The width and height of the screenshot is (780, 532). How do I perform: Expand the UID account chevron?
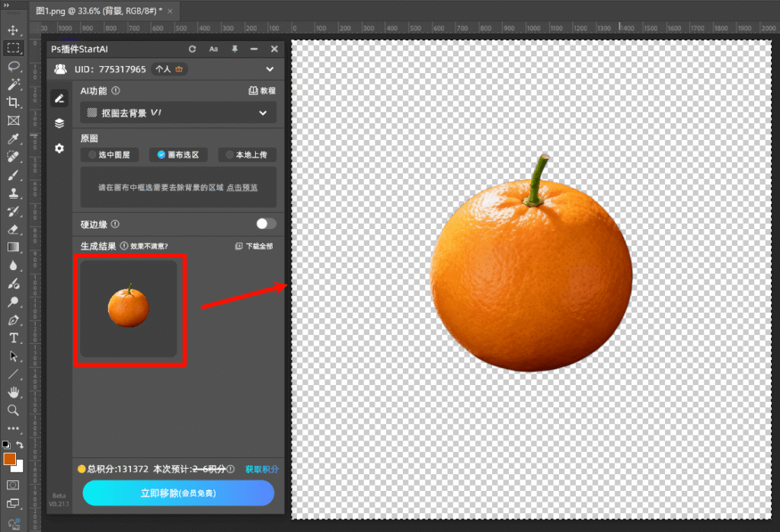pos(269,69)
